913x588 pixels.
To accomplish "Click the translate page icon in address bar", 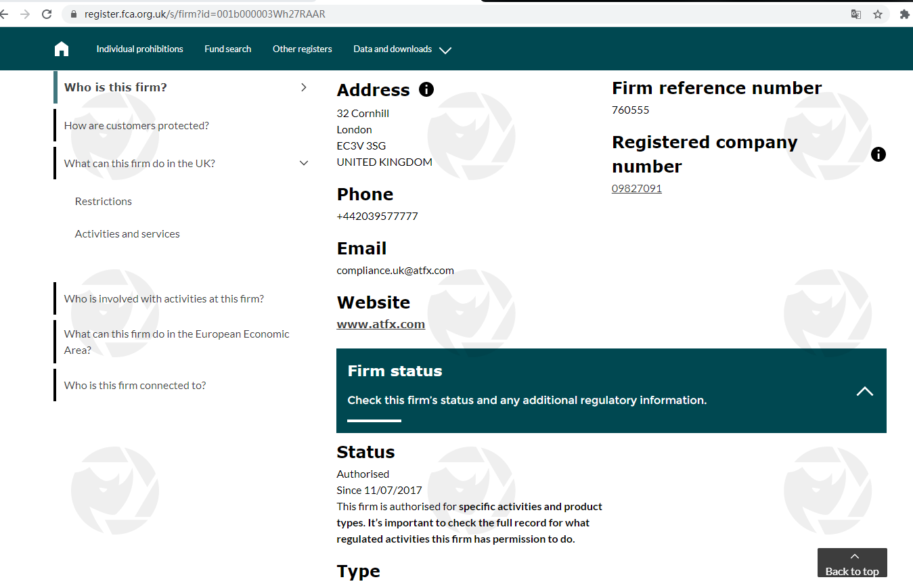I will pos(856,14).
